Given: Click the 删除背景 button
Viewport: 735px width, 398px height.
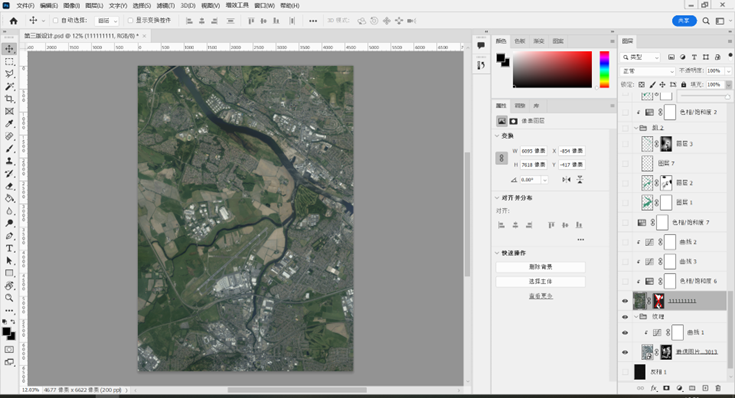Looking at the screenshot, I should (540, 267).
